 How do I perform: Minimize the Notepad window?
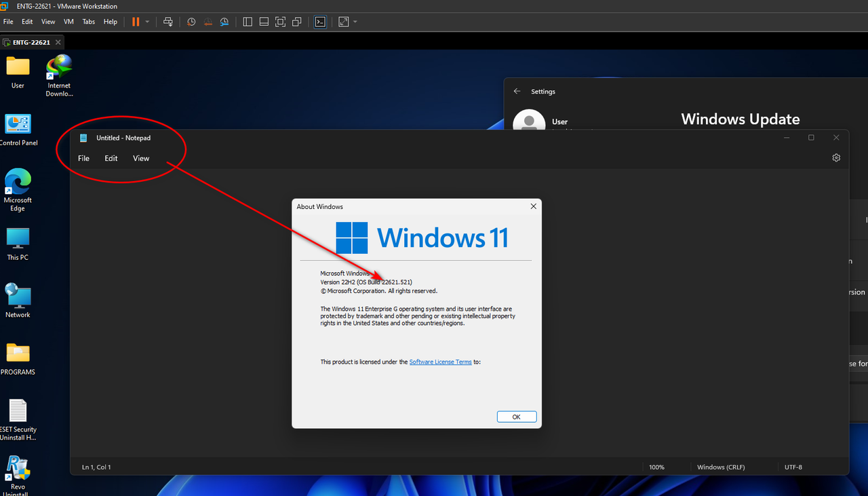click(787, 138)
